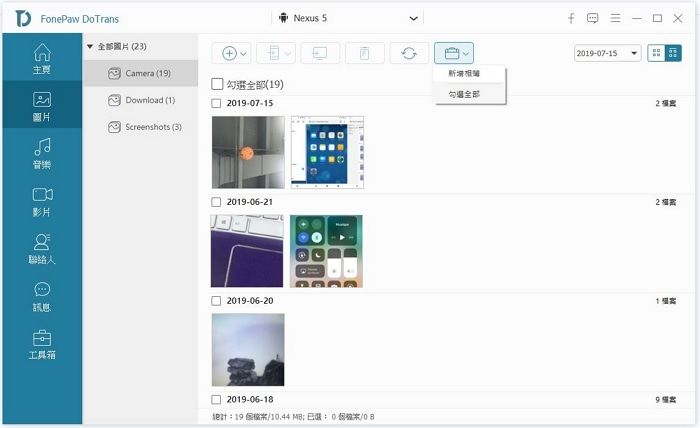Screen dimensions: 700x428
Task: Select the Camera (19) album
Action: pos(141,73)
